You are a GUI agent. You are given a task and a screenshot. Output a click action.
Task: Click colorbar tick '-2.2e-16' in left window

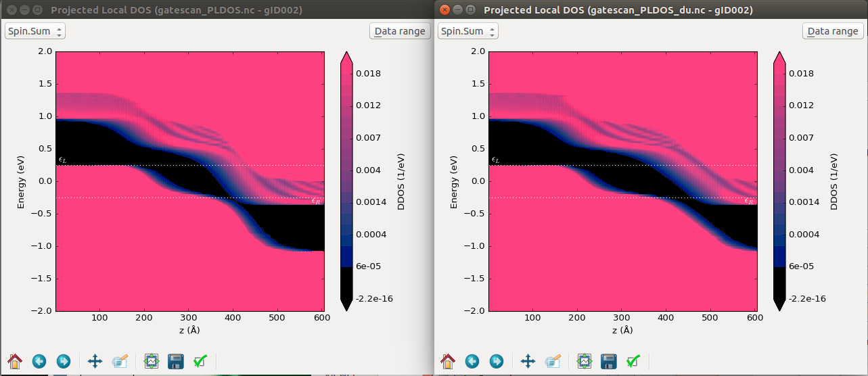coord(375,298)
